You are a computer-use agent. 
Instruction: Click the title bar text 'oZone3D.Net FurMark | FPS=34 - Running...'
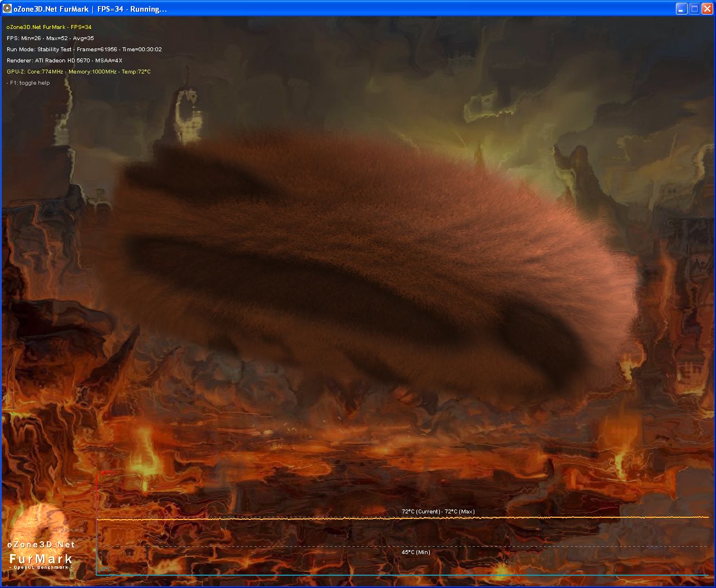[90, 9]
